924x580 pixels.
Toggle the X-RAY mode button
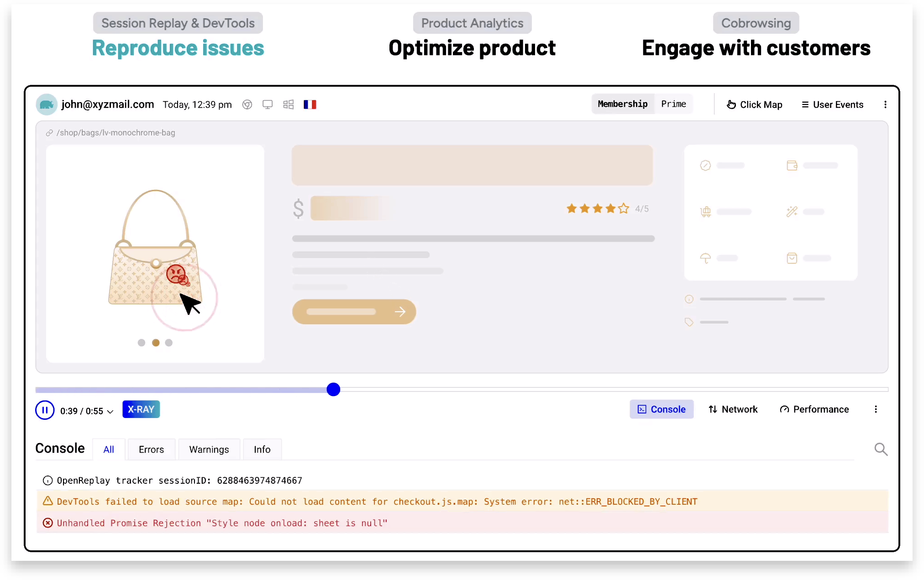pos(141,409)
